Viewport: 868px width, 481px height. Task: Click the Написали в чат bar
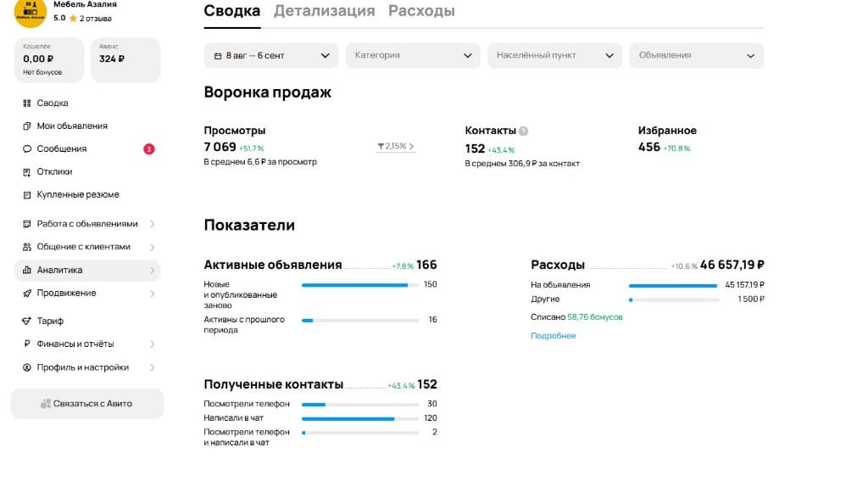click(x=359, y=419)
